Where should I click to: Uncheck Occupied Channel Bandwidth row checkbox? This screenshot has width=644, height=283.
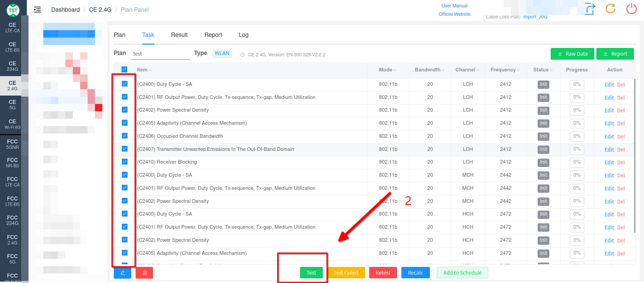tap(125, 136)
